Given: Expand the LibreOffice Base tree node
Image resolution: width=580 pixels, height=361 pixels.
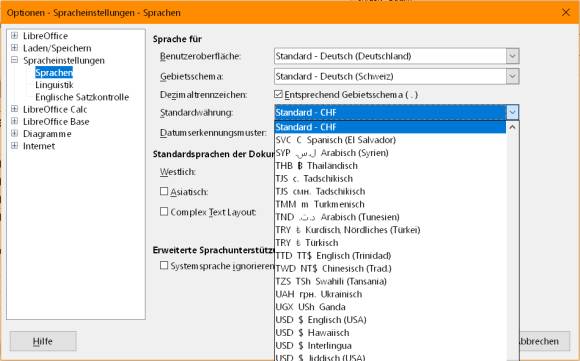Looking at the screenshot, I should click(x=14, y=121).
